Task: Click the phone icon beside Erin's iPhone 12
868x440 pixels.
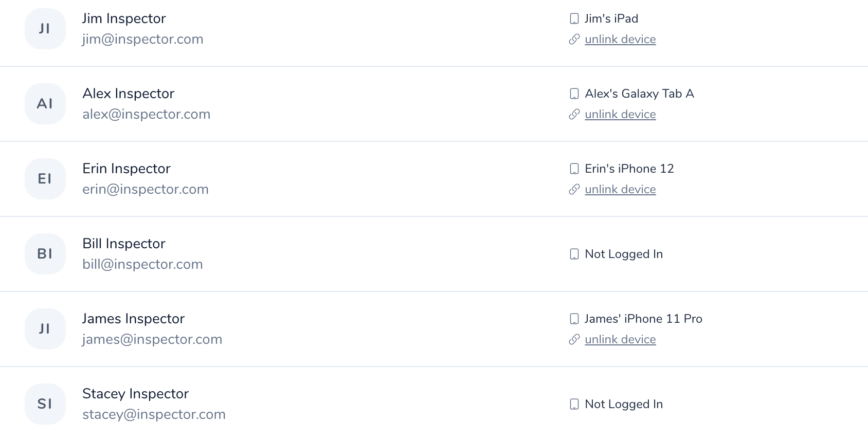Action: point(574,169)
